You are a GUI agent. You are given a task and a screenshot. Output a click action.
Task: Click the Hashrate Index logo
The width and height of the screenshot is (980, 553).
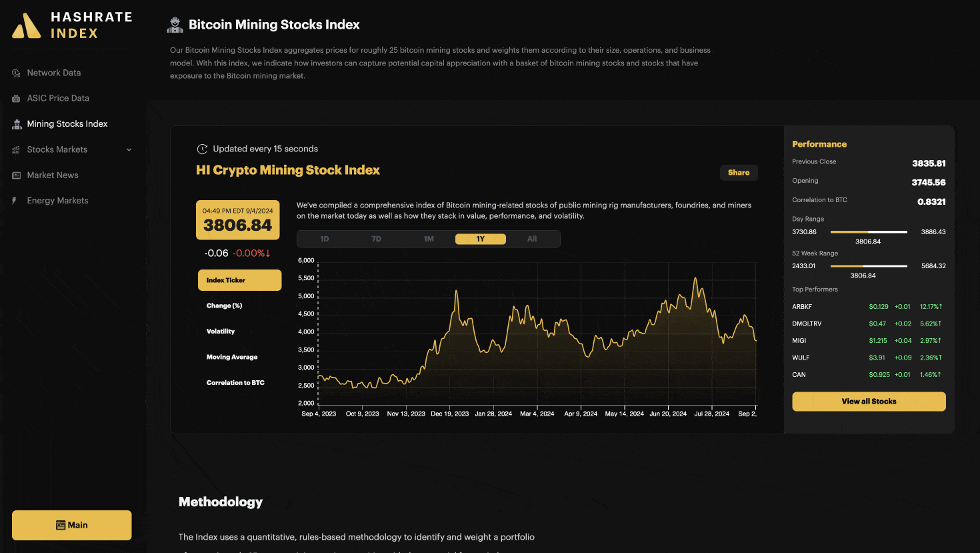(72, 25)
